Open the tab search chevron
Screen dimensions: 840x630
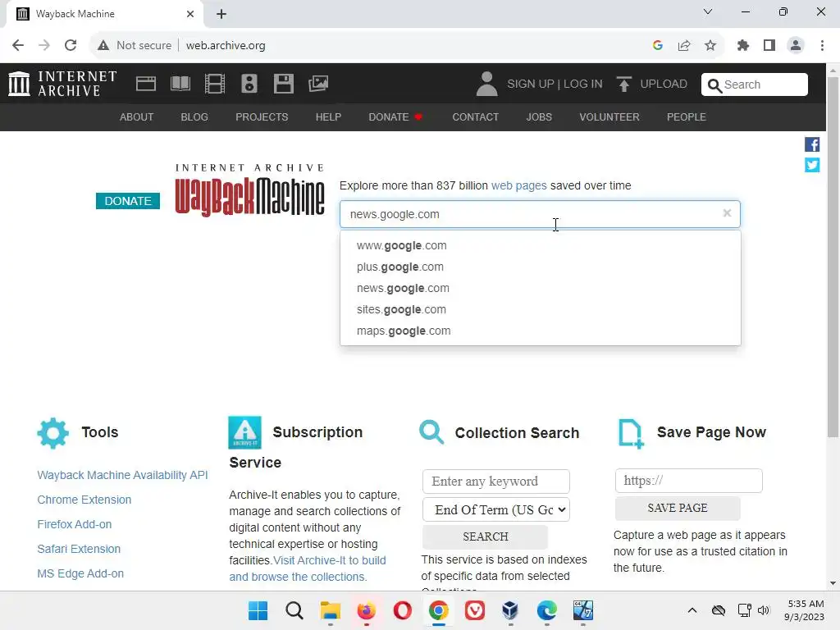click(x=708, y=11)
